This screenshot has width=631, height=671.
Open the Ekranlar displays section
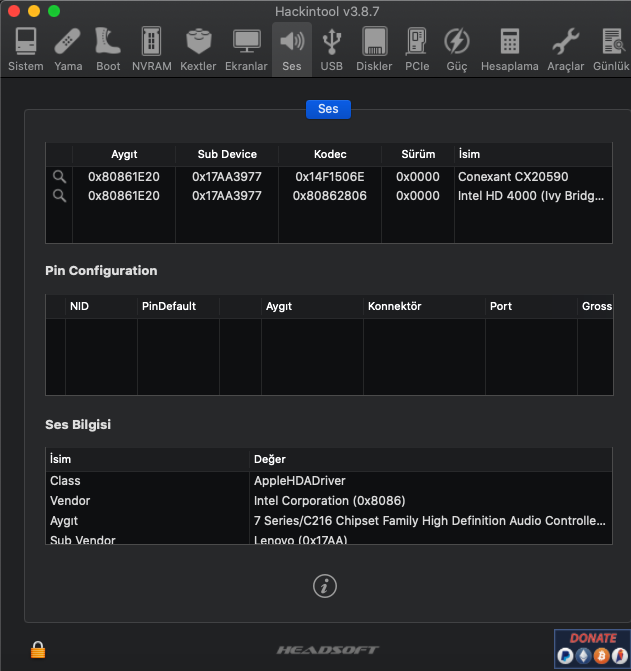click(x=246, y=49)
